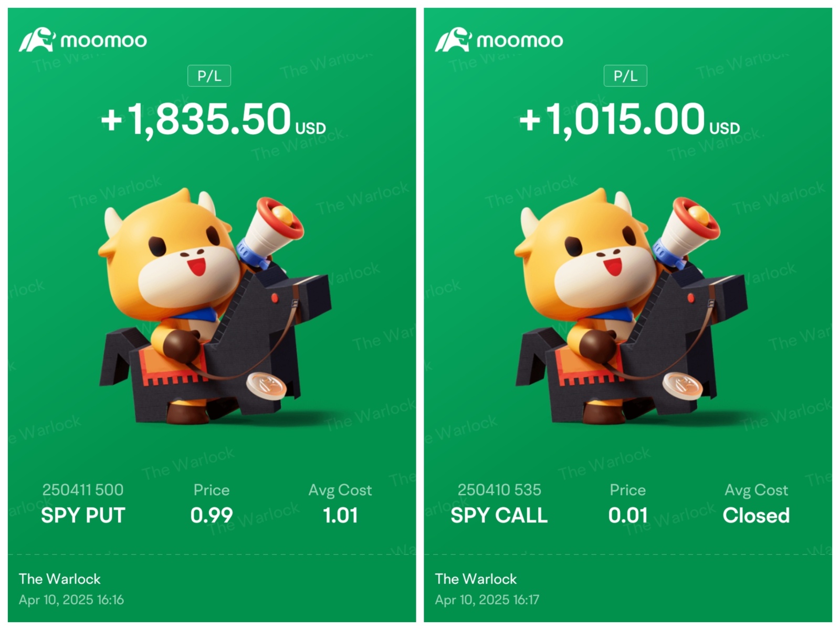Select the P/L badge on right card
840x630 pixels.
point(625,76)
